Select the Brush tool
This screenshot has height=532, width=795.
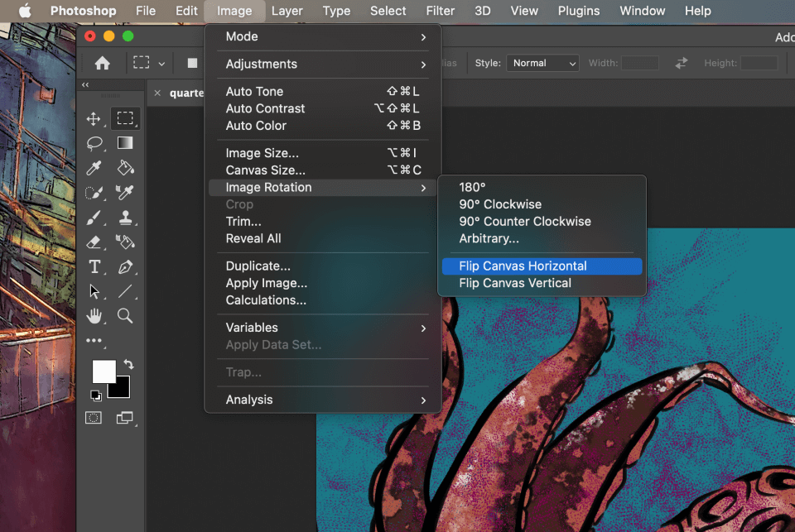94,218
